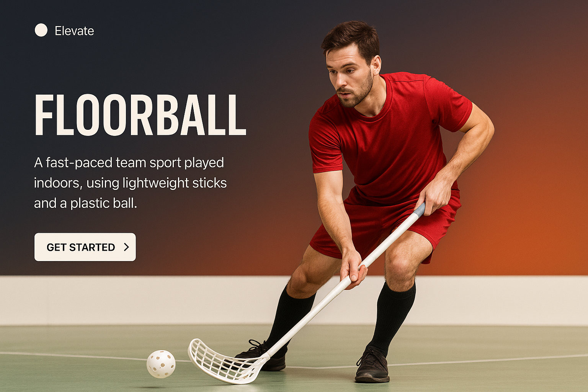Click the 'and a plastic ball.' text line
The height and width of the screenshot is (392, 588).
tap(85, 203)
